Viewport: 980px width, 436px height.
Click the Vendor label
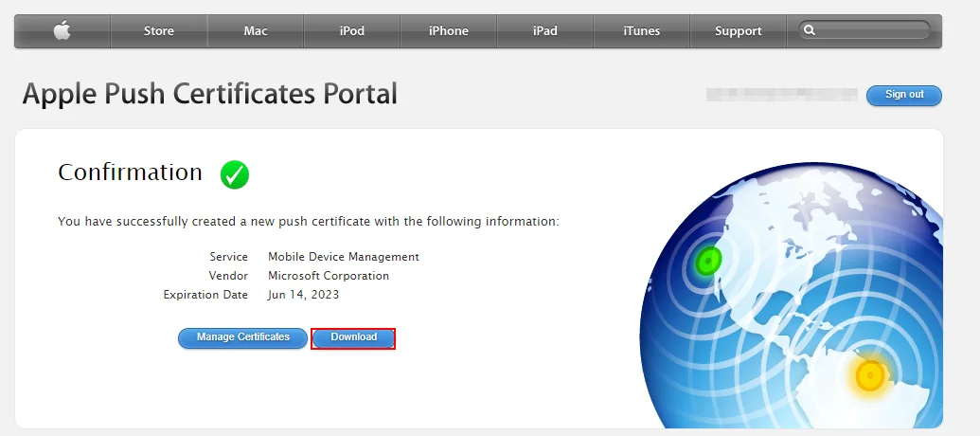228,275
